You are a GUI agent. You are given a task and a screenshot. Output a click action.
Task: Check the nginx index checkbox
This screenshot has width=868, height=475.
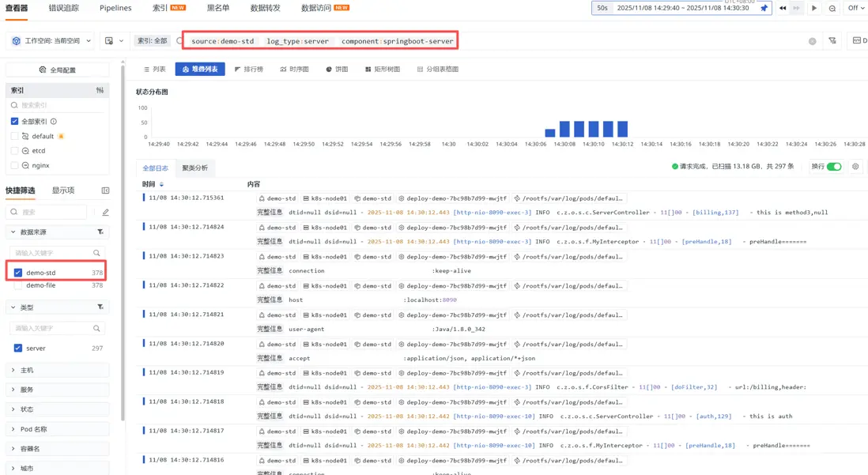point(15,165)
